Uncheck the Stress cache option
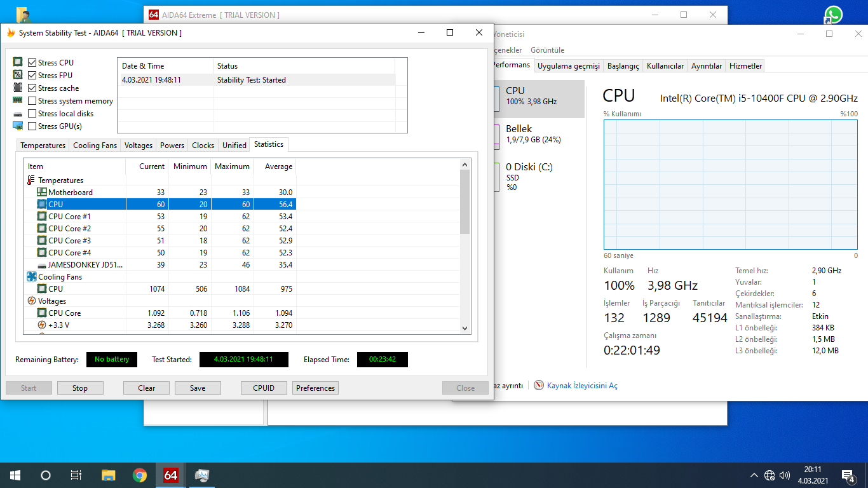Viewport: 868px width, 488px height. pyautogui.click(x=32, y=88)
